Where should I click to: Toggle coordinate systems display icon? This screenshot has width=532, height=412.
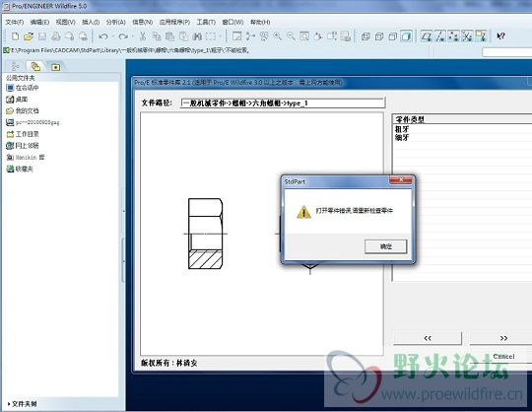pos(467,35)
